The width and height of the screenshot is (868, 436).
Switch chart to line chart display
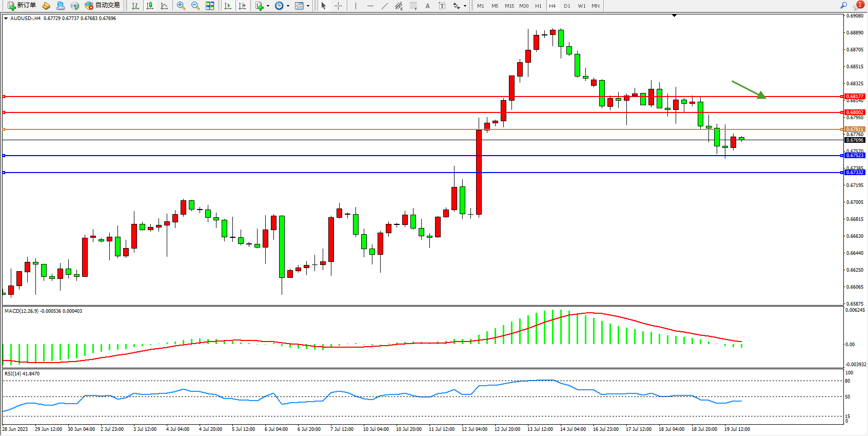pyautogui.click(x=164, y=6)
